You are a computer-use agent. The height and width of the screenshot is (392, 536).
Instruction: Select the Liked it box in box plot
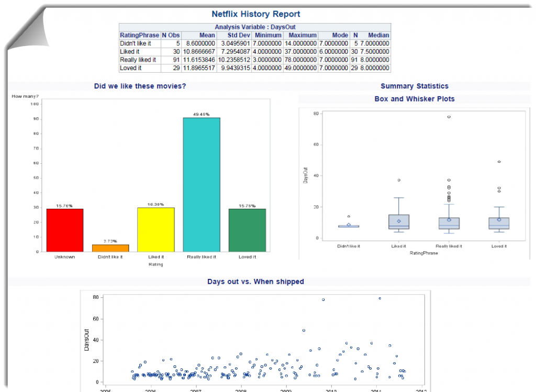[x=399, y=221]
